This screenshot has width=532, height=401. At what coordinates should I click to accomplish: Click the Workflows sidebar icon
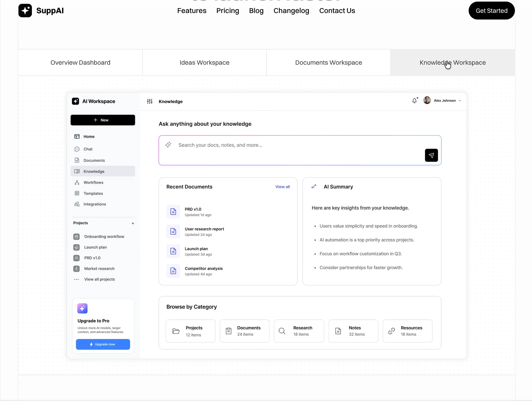tap(77, 183)
